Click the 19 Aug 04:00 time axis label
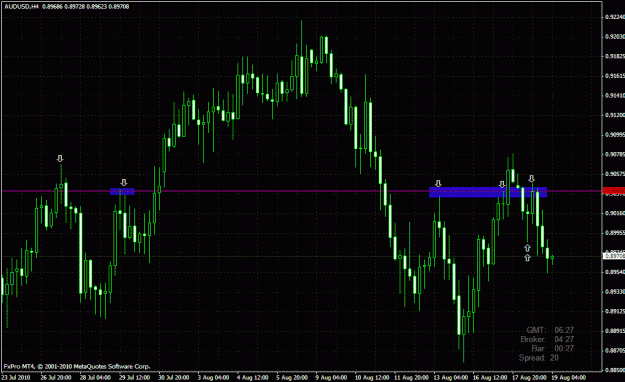 click(x=569, y=377)
